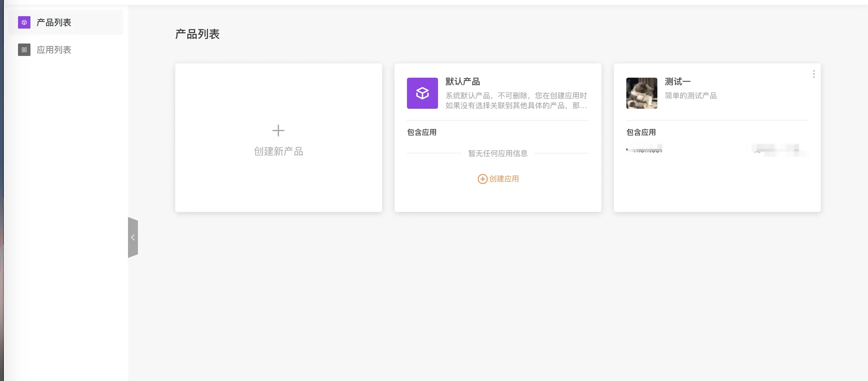
Task: Click the 创建新产品 label text
Action: pos(278,151)
